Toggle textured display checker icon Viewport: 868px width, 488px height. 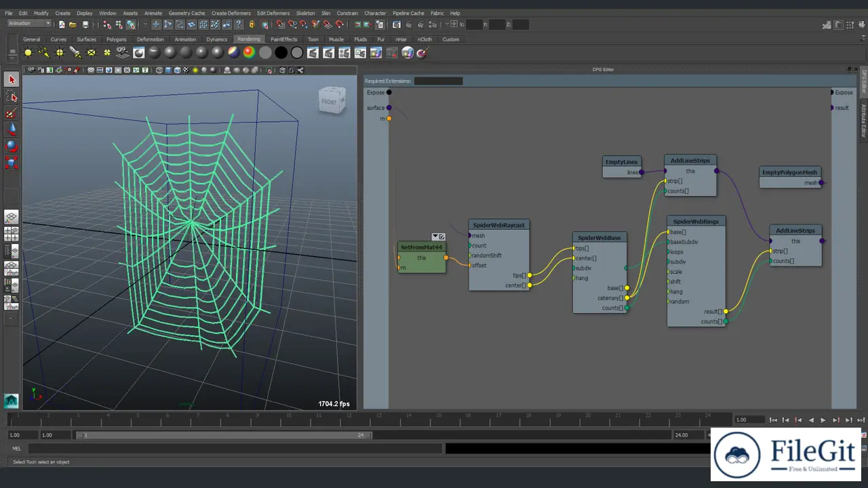186,70
